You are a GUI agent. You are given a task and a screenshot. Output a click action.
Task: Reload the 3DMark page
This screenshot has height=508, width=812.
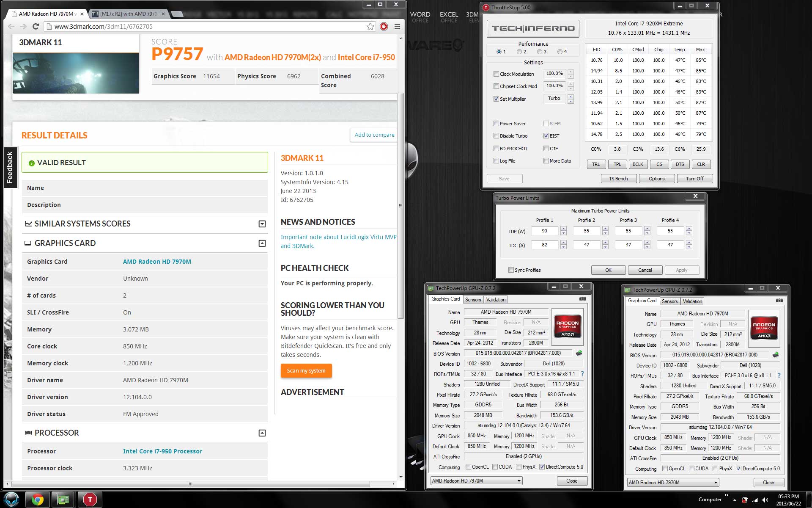coord(36,26)
